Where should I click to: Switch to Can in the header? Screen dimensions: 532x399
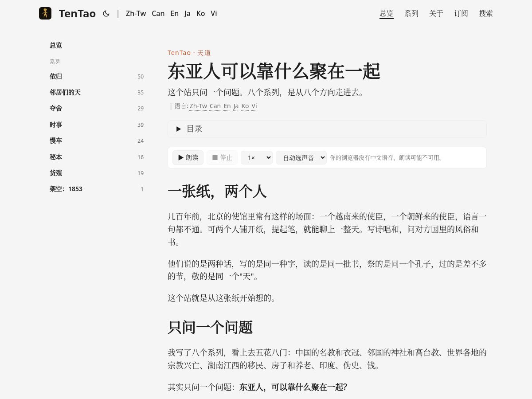click(x=158, y=13)
